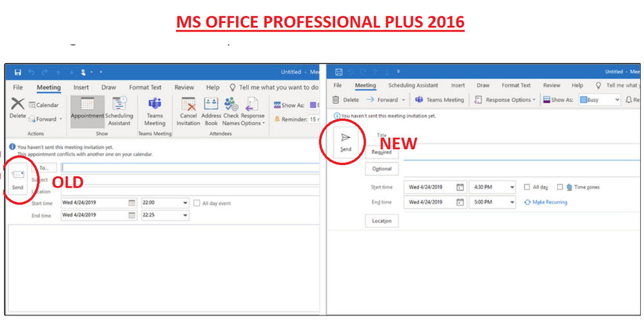
Task: Click the old-style Send envelope button
Action: pyautogui.click(x=17, y=178)
